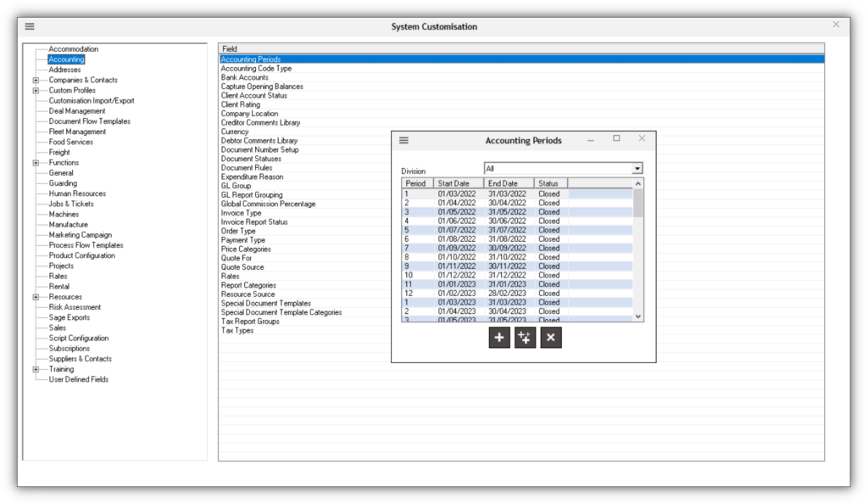The image size is (868, 504).
Task: Select Food Services in the tree
Action: pyautogui.click(x=71, y=143)
